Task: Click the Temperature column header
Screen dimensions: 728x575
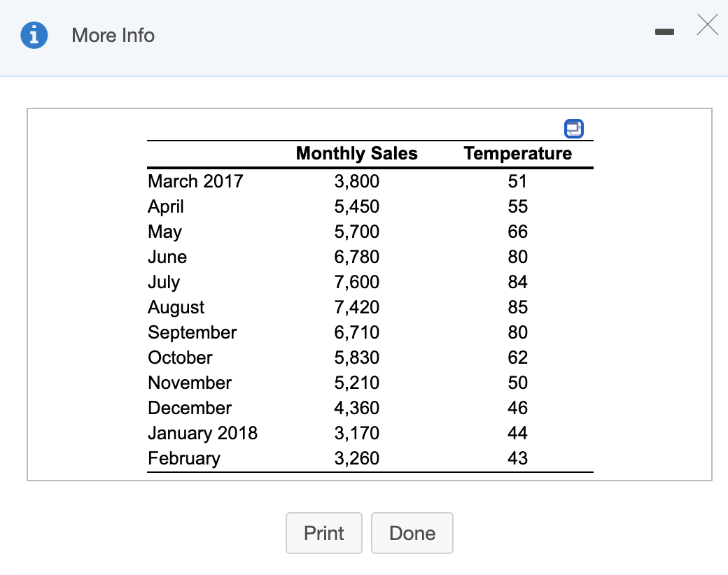Action: pos(517,154)
